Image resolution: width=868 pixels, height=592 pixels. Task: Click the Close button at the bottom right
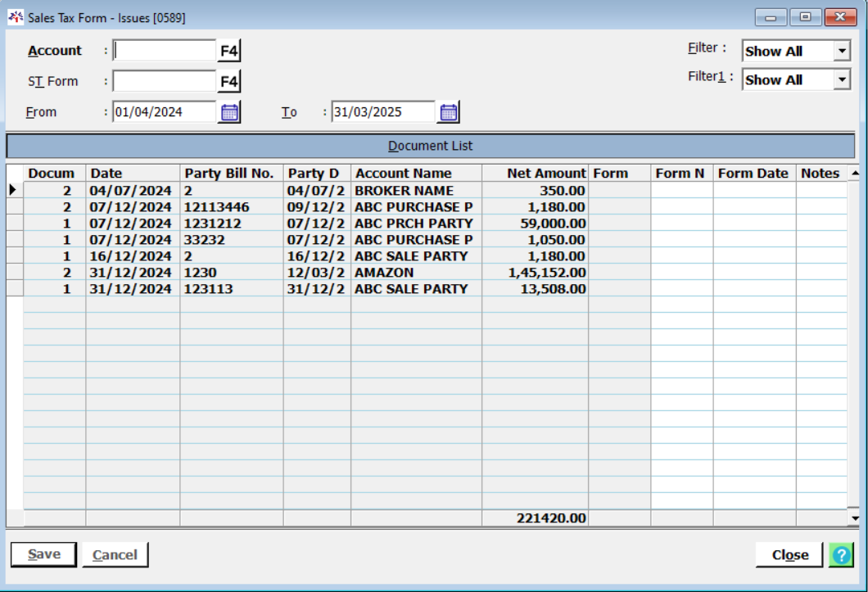click(x=789, y=554)
